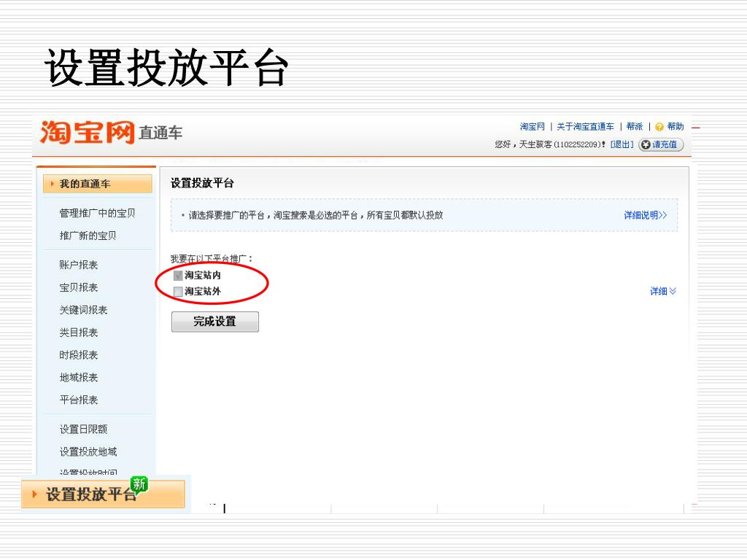Open 关键词报表 in sidebar
This screenshot has width=747, height=560.
point(83,310)
